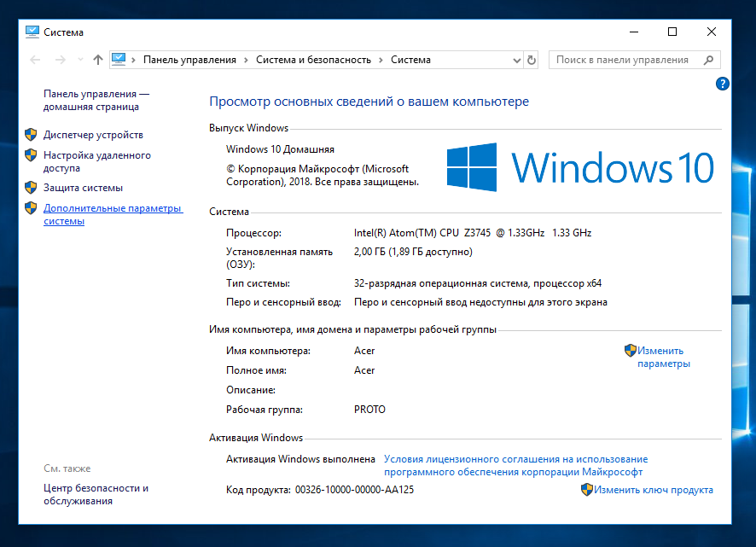Expand the chevron after 'Система и безопасность'
Screen dimensions: 756x547
(381, 60)
